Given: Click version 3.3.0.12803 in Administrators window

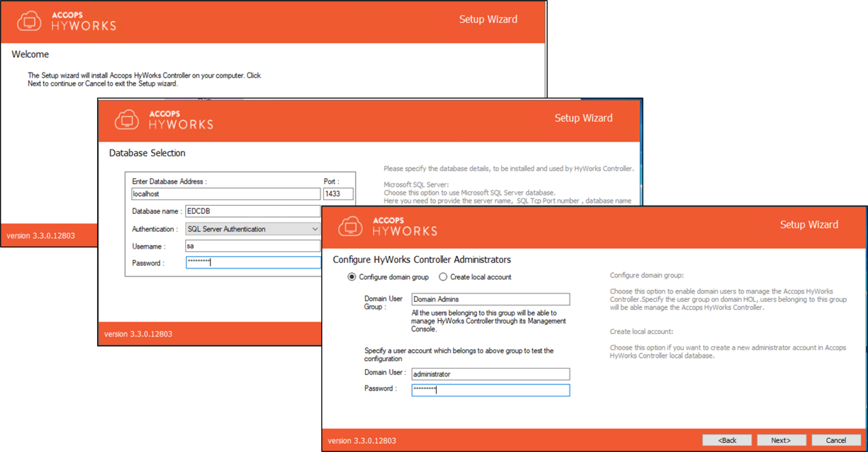Looking at the screenshot, I should coord(362,441).
